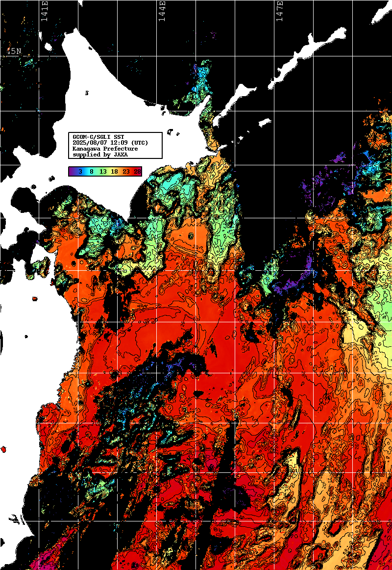This screenshot has width=392, height=570.
Task: Click the "8" value on the temperature color bar
Action: coord(92,172)
